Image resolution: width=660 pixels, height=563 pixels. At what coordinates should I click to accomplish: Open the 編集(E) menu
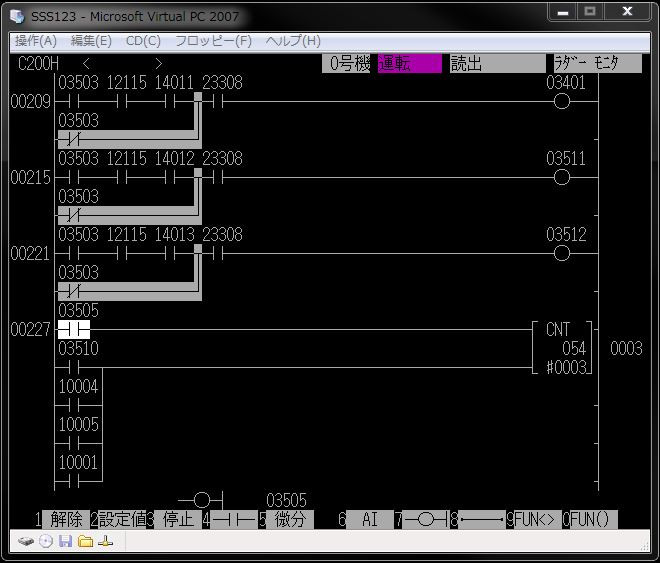[x=91, y=41]
